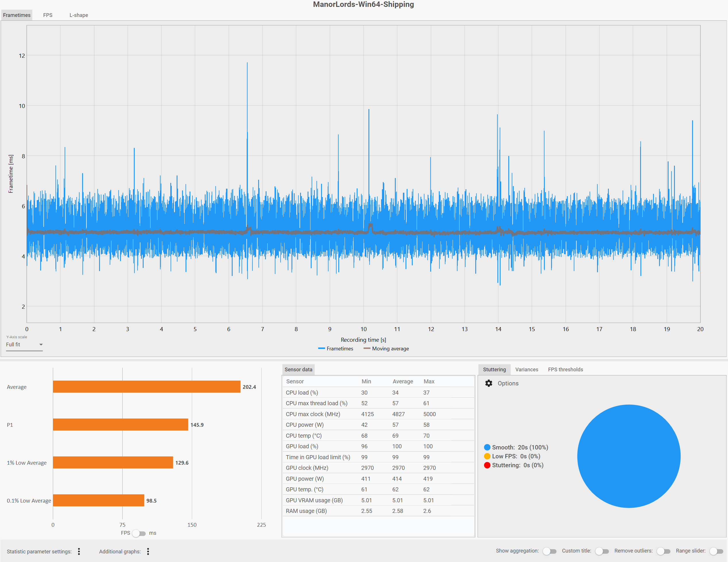This screenshot has width=728, height=562.
Task: Click the red Stuttering legend dot
Action: [487, 465]
